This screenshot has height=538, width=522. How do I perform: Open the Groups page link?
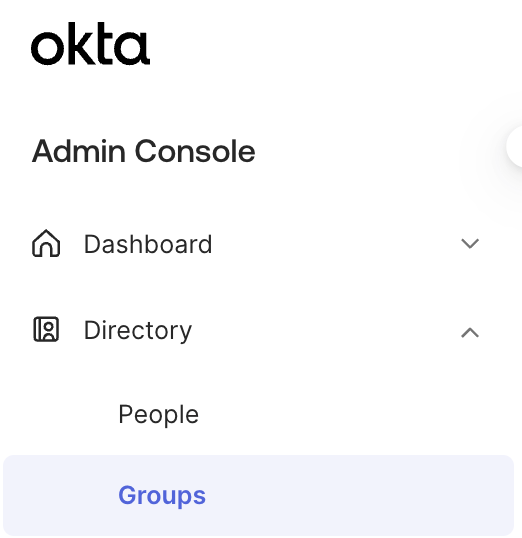coord(162,495)
